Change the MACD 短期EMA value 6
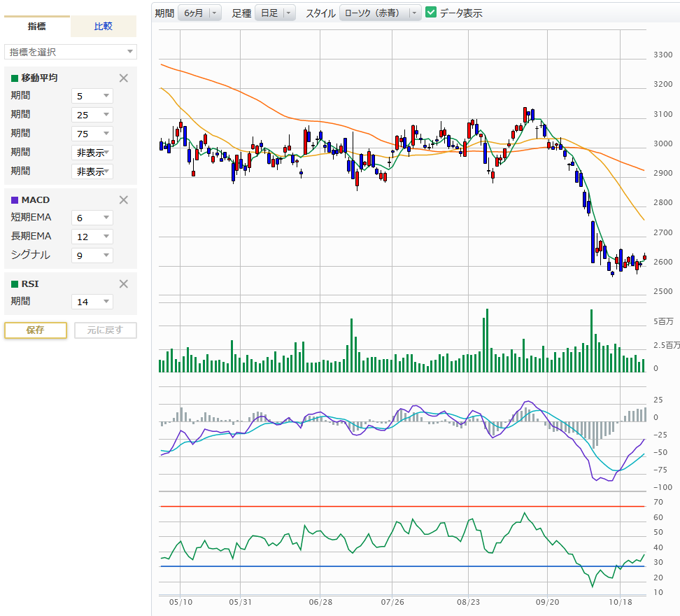 click(92, 218)
